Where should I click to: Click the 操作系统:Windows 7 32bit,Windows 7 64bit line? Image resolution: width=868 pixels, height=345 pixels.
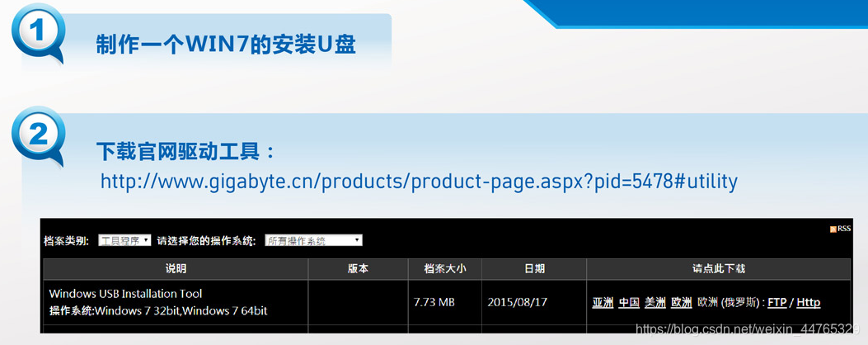158,311
